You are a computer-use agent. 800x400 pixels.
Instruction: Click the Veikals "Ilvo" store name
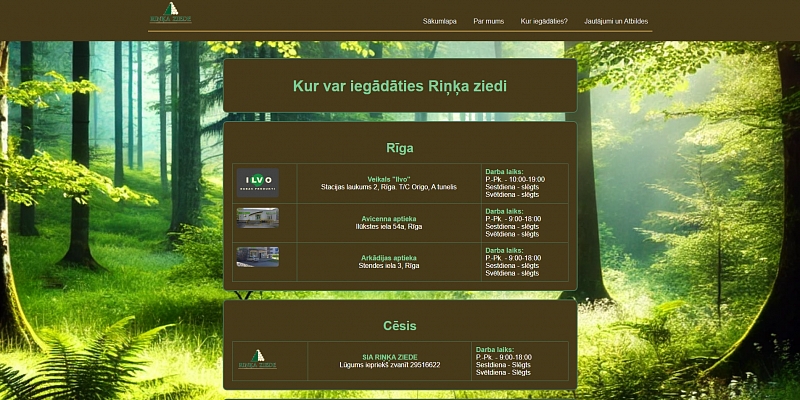[389, 179]
